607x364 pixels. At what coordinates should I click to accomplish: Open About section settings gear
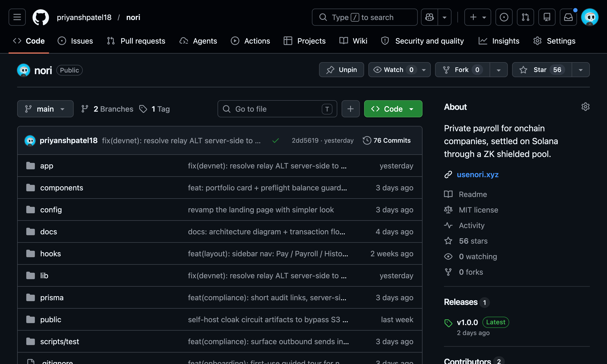click(585, 107)
